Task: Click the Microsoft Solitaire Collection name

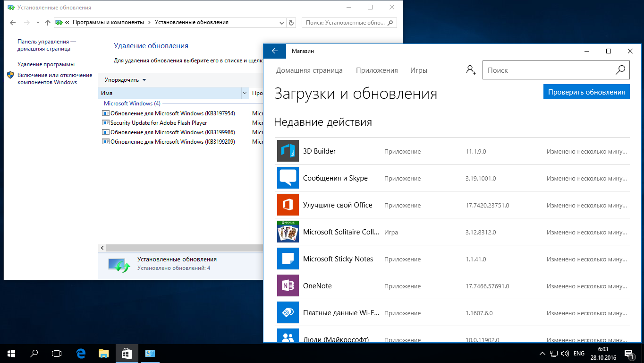Action: point(341,232)
